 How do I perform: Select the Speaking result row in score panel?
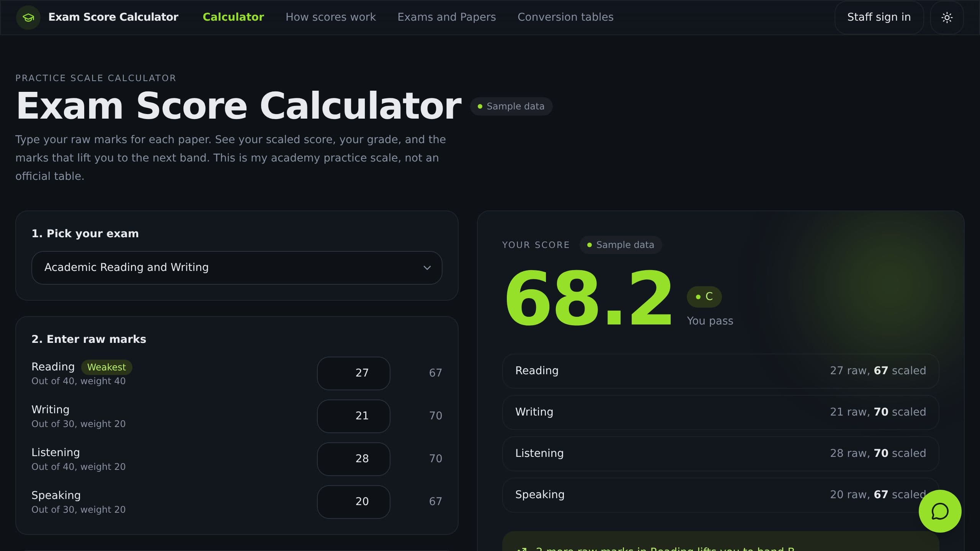pos(720,495)
